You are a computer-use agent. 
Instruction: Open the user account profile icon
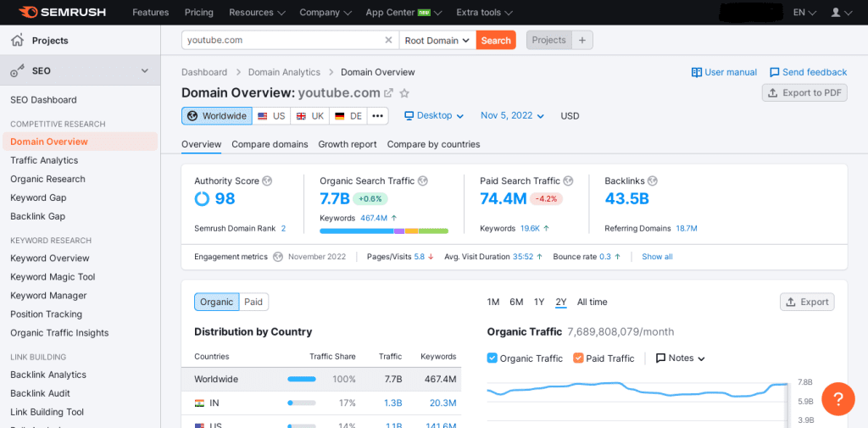[x=836, y=12]
